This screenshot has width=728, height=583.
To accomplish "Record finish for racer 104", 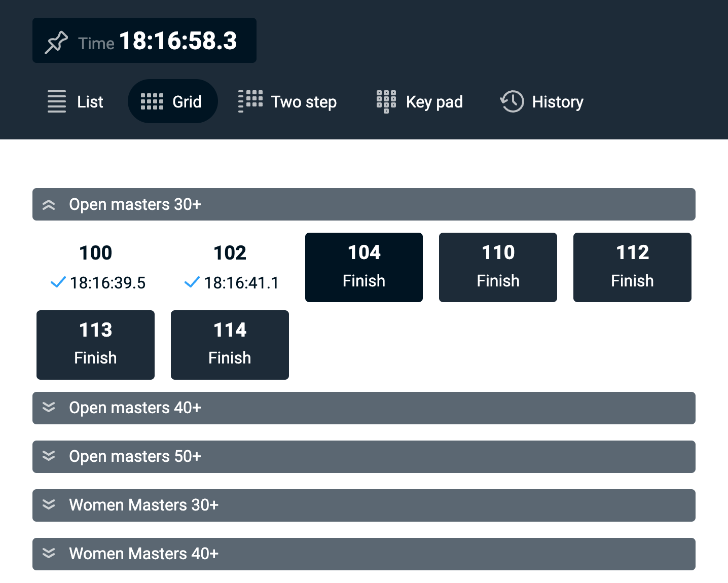I will tap(363, 267).
